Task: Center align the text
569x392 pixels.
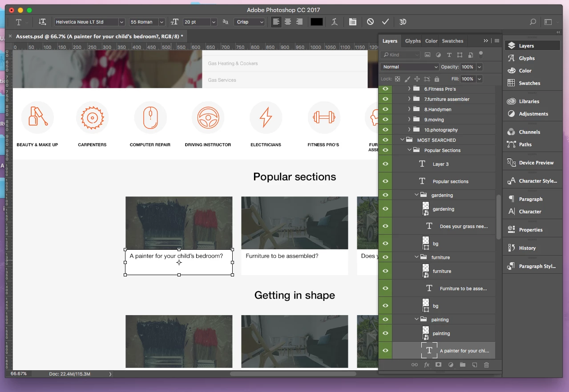Action: (288, 22)
